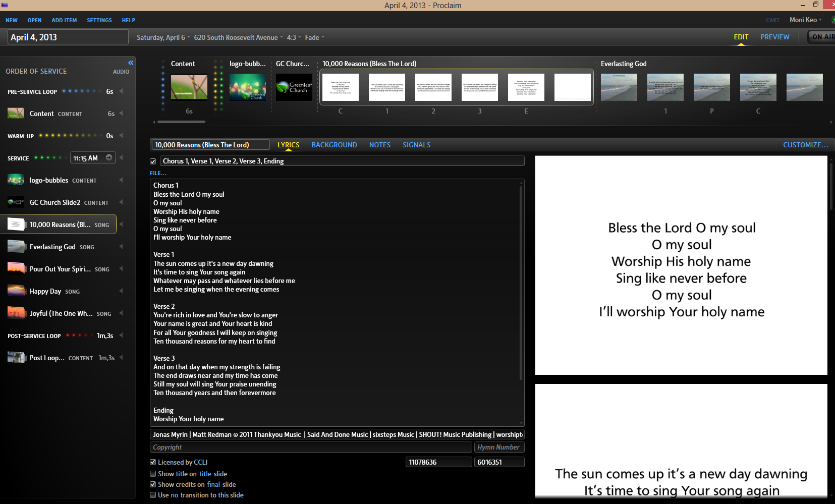The image size is (835, 504).
Task: Click the Hymn Number field
Action: pos(499,447)
